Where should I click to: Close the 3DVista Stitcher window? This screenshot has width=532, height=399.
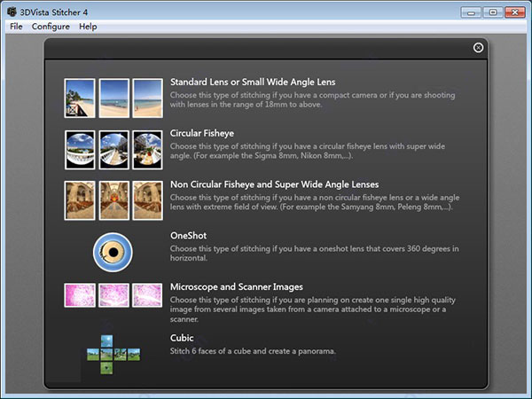(x=514, y=12)
